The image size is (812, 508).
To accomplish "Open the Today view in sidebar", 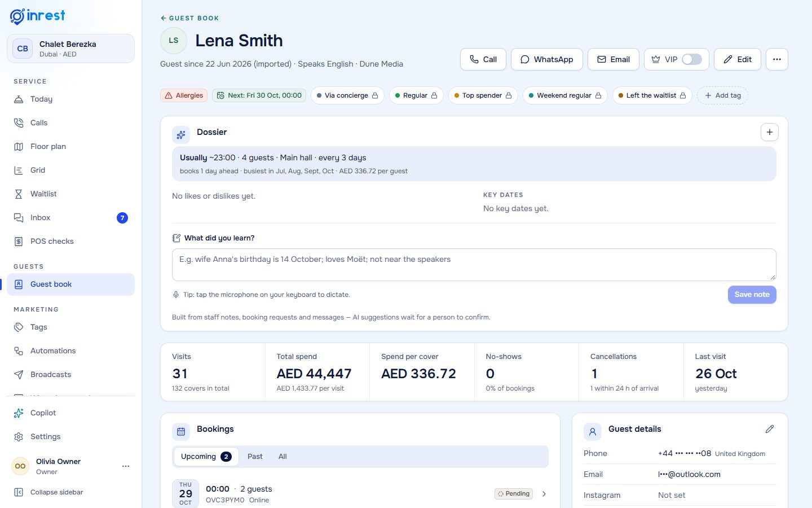I will coord(70,99).
